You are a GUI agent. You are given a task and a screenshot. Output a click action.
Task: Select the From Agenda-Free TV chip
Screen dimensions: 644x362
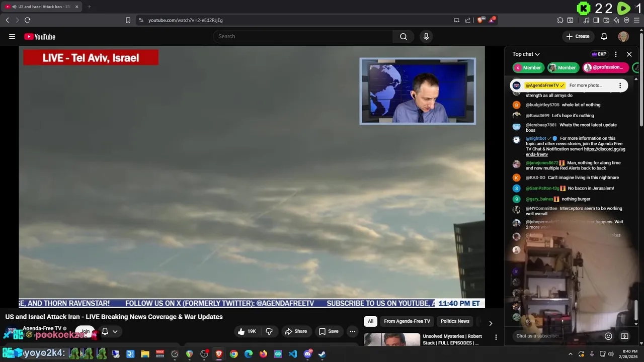(407, 321)
